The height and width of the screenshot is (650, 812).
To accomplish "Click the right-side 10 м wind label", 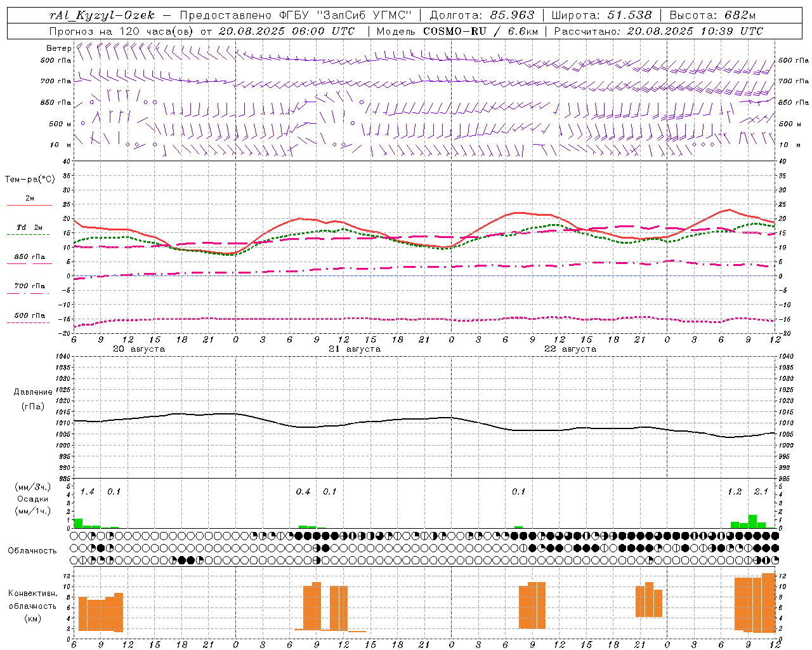I will [x=789, y=145].
